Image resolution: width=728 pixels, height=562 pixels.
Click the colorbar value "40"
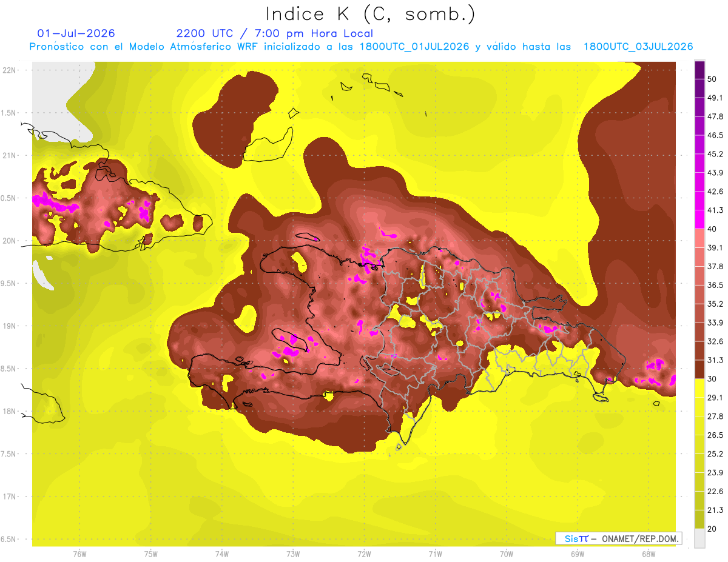[713, 229]
